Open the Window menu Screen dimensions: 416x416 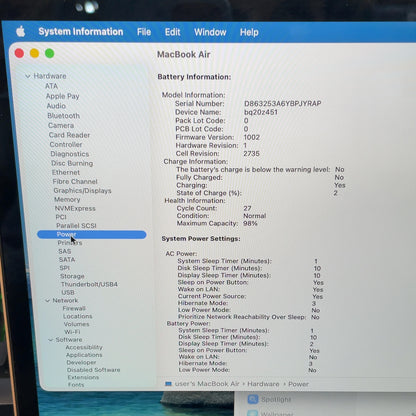point(210,32)
